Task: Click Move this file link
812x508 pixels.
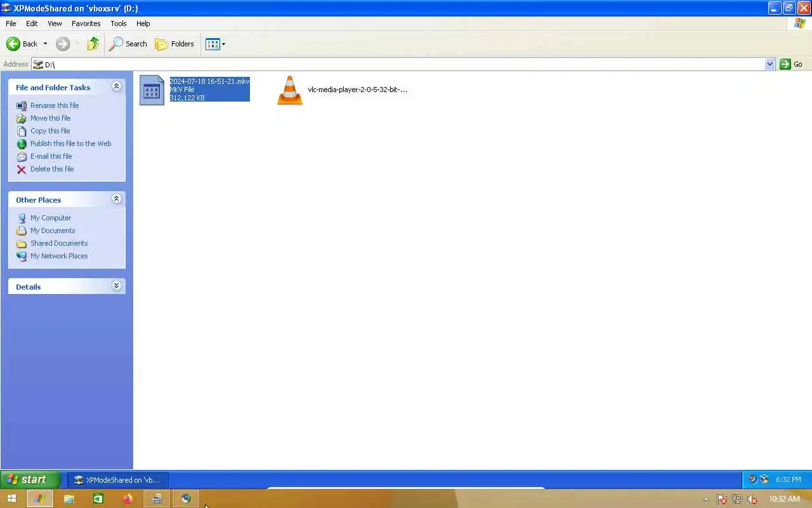Action: click(50, 118)
